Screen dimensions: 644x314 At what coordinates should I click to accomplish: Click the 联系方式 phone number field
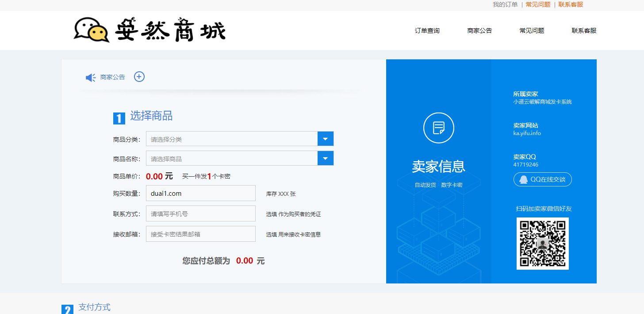pyautogui.click(x=200, y=213)
